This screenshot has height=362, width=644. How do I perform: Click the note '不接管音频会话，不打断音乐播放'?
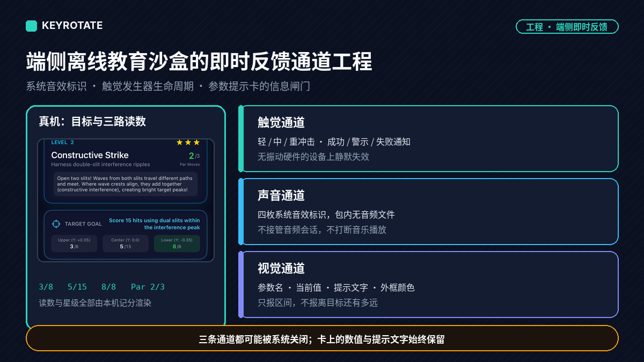(x=322, y=230)
